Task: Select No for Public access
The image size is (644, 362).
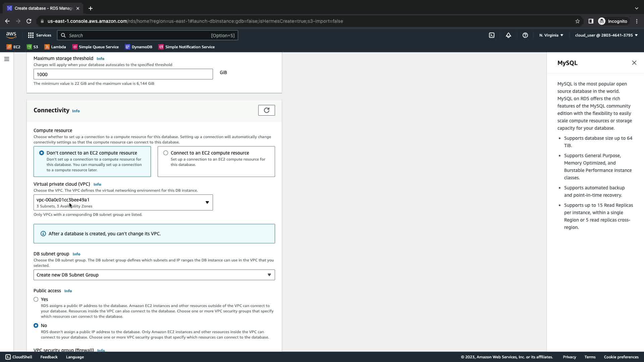Action: (36, 325)
